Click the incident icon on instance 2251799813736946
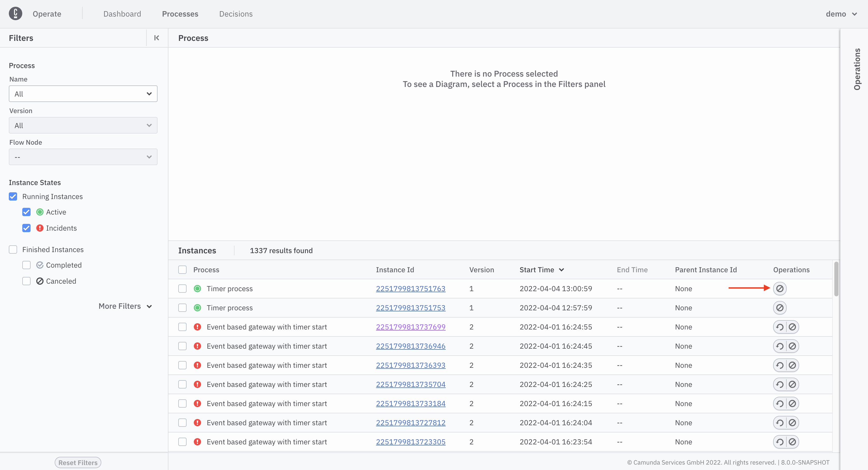This screenshot has height=470, width=868. point(197,346)
